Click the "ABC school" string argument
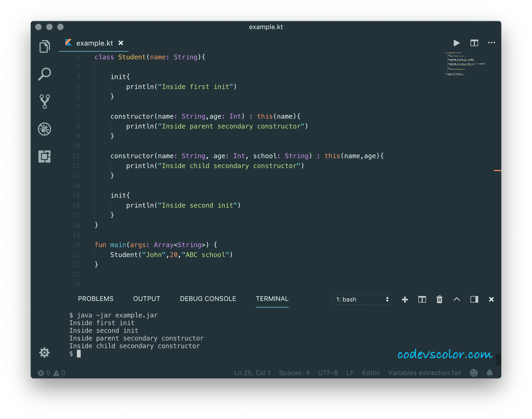 (205, 255)
